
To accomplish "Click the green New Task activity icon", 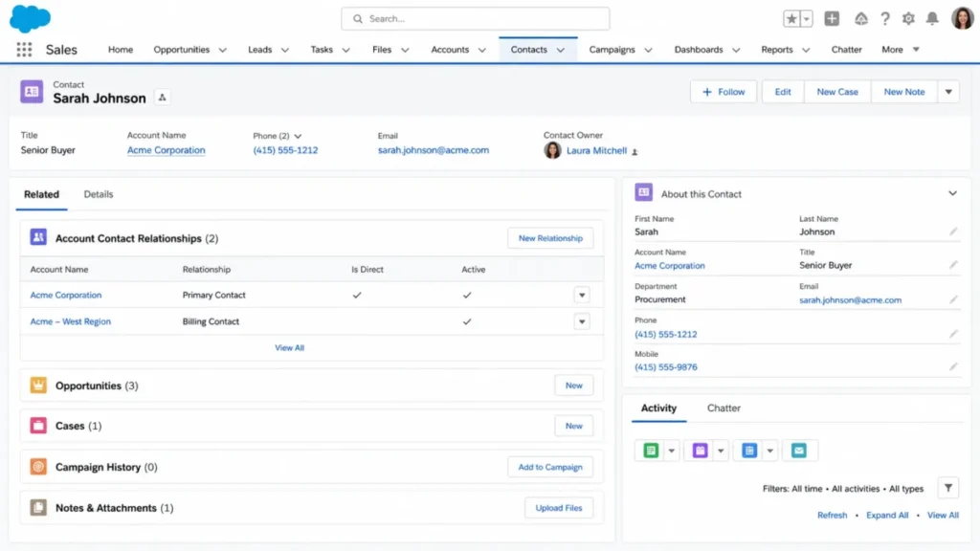I will (x=651, y=451).
